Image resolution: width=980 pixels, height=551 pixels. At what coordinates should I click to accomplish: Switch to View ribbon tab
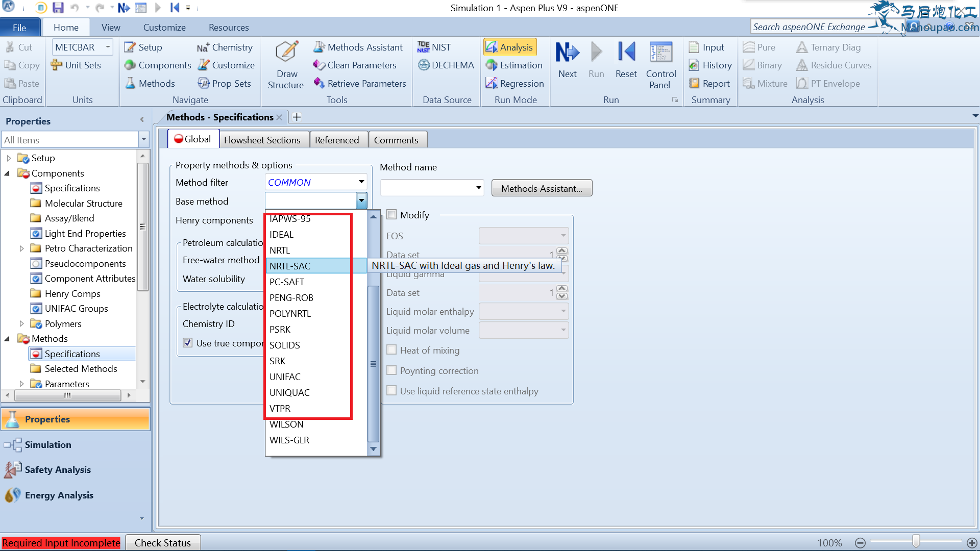pyautogui.click(x=111, y=28)
